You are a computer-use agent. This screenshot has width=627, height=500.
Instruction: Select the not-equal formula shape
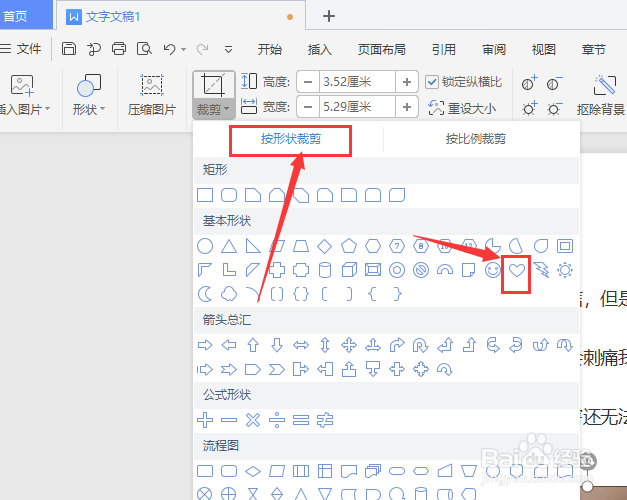(x=325, y=420)
